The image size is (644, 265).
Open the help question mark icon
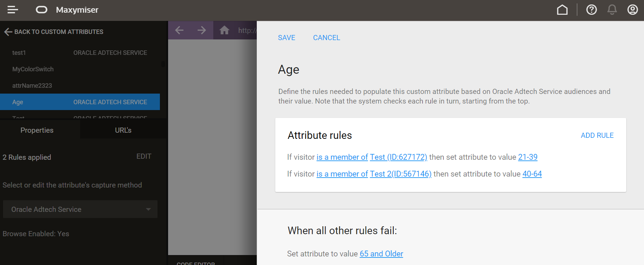point(592,10)
